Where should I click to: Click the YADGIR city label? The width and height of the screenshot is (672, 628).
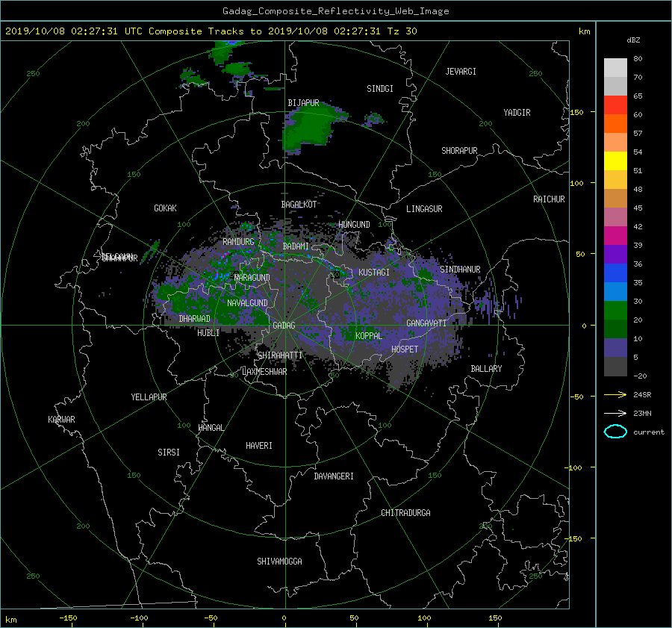tap(517, 112)
